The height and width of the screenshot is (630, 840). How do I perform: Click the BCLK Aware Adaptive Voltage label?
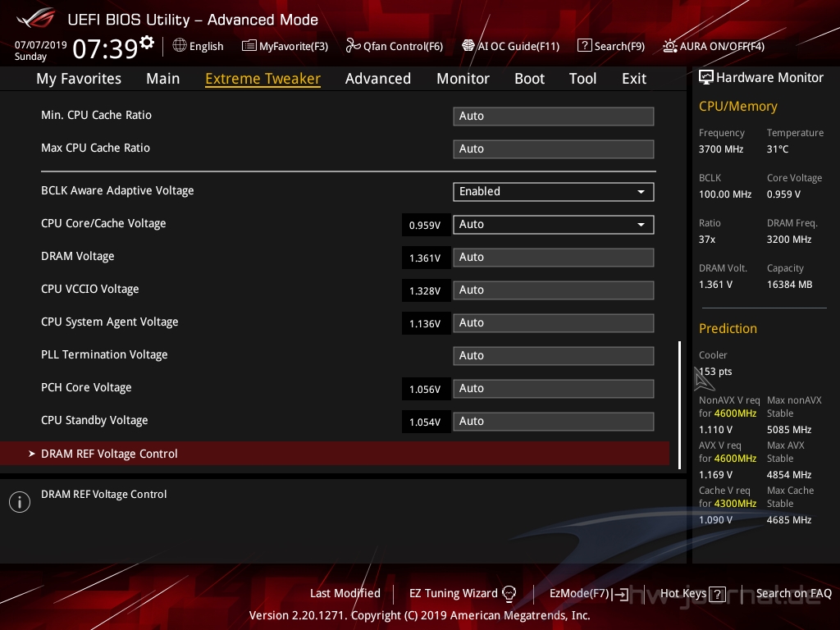[x=117, y=190]
